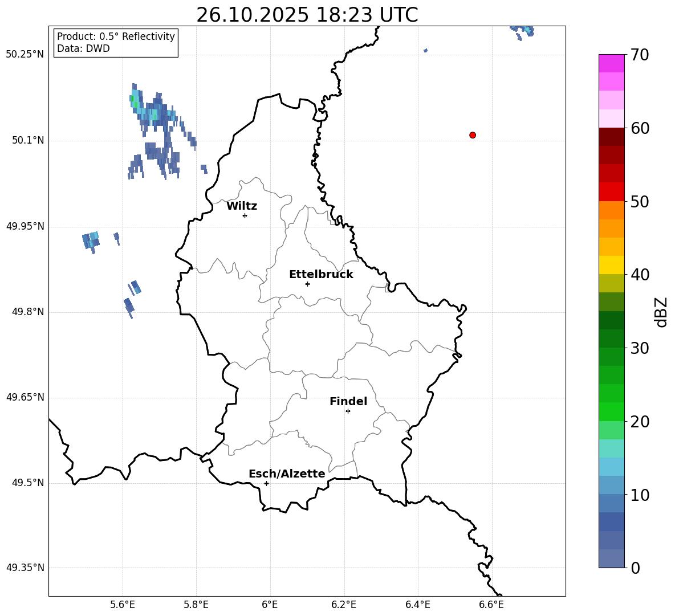Viewport: 675px width, 616px height.
Task: Click the 50.1°N latitude label
Action: (28, 141)
